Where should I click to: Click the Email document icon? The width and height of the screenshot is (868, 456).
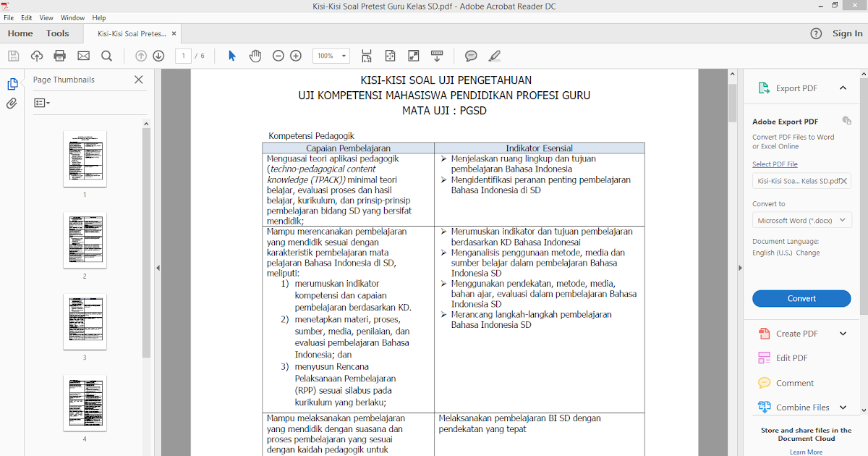click(82, 55)
